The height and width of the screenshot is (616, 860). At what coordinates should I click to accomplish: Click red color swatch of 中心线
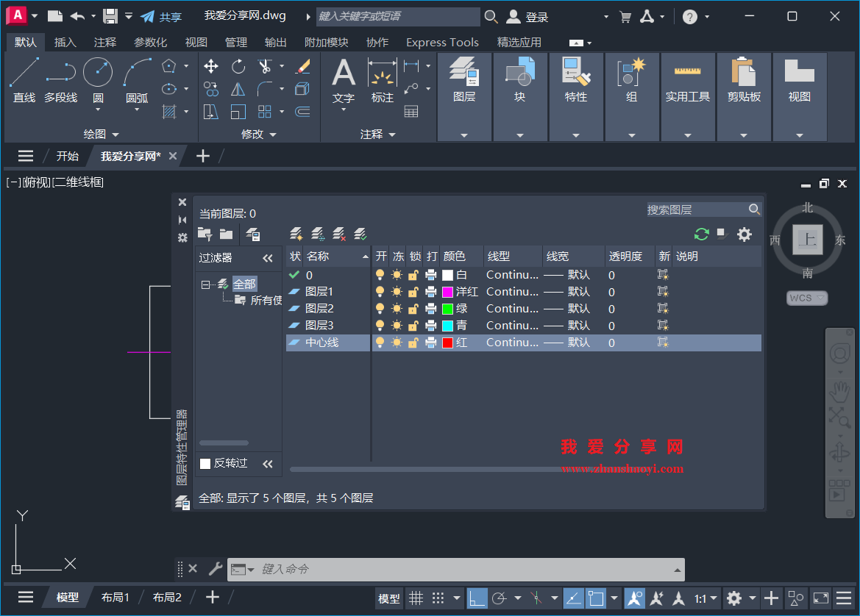coord(447,343)
